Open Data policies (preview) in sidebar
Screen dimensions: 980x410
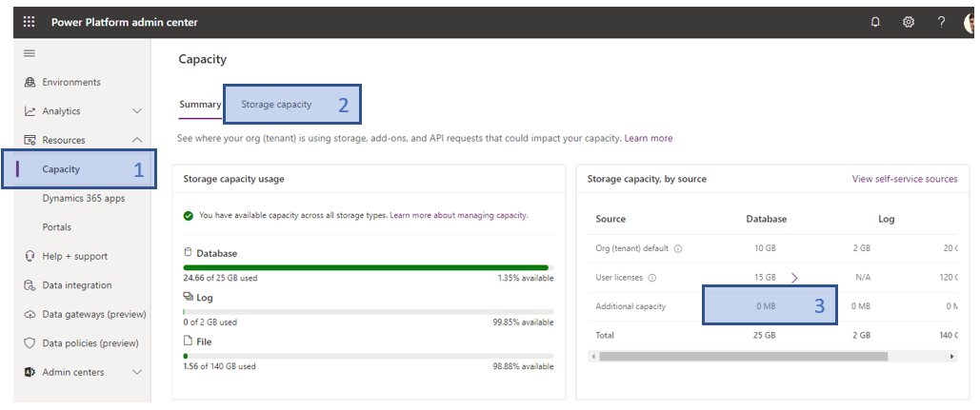[90, 342]
